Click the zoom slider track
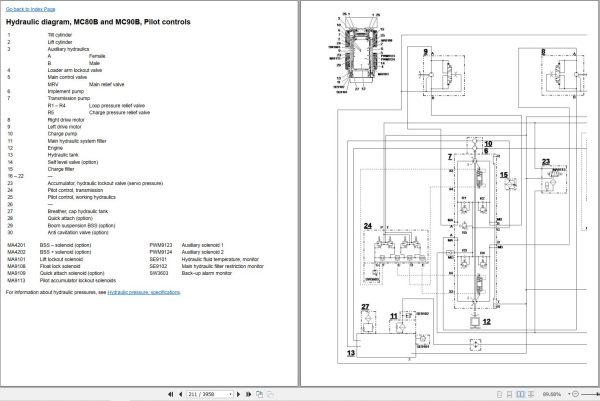This screenshot has height=401, width=600. pos(589,394)
